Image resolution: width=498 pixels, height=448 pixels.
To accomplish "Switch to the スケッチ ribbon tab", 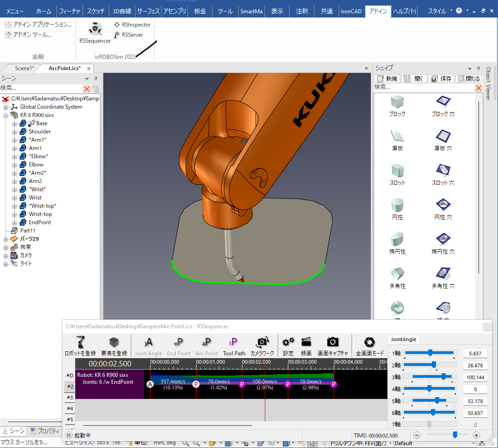I will coord(95,11).
